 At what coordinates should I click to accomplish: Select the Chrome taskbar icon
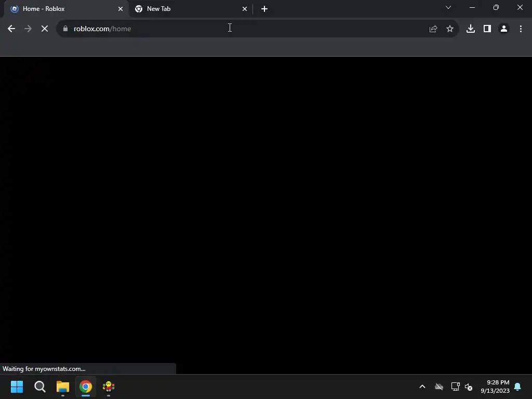86,387
